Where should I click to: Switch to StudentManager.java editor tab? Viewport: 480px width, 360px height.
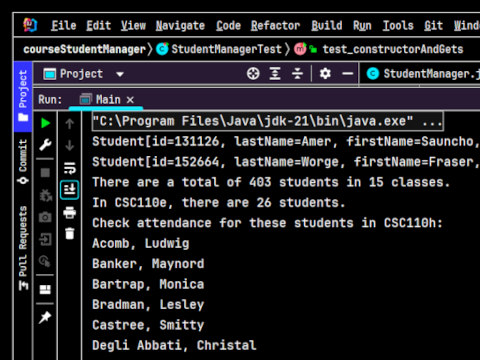[x=423, y=74]
